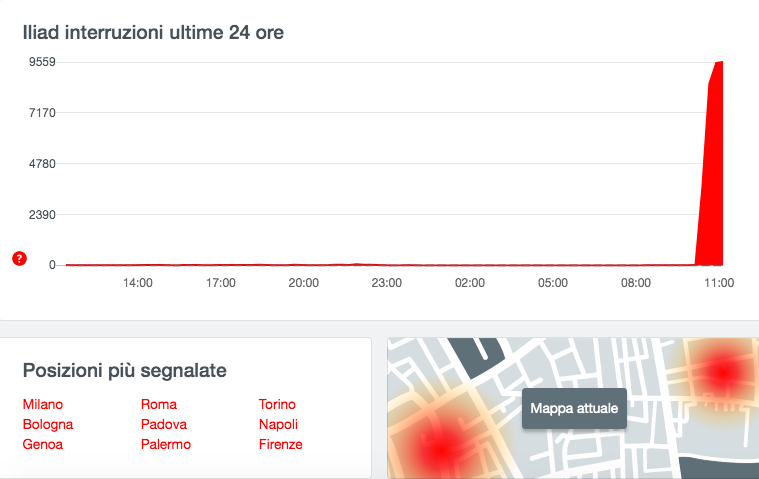The height and width of the screenshot is (479, 759).
Task: Open the Torino outage location link
Action: pyautogui.click(x=277, y=404)
